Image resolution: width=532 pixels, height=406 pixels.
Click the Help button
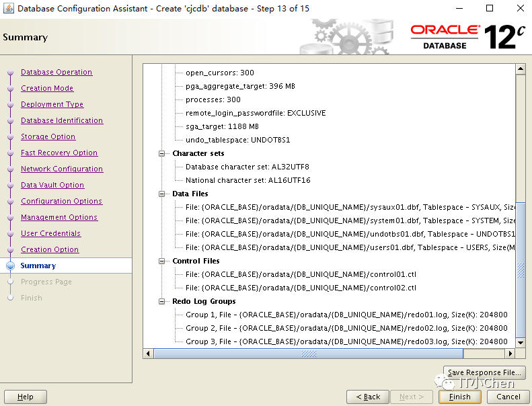point(26,397)
